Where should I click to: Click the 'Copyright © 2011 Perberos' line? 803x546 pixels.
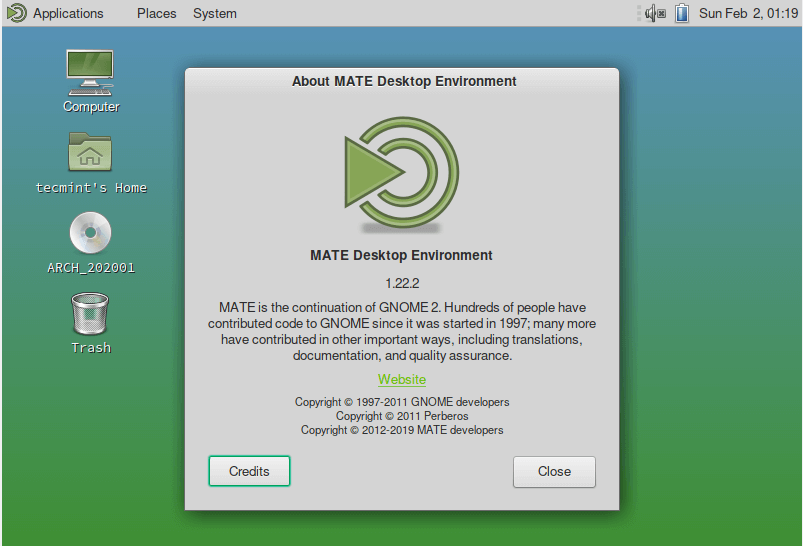tap(402, 416)
